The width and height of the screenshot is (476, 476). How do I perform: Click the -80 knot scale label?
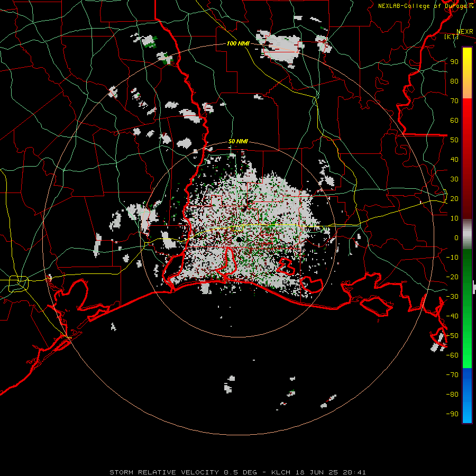pos(452,395)
